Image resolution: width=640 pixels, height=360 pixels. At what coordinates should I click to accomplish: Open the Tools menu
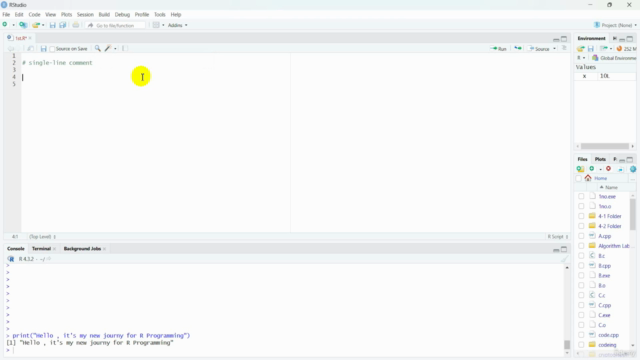tap(160, 15)
